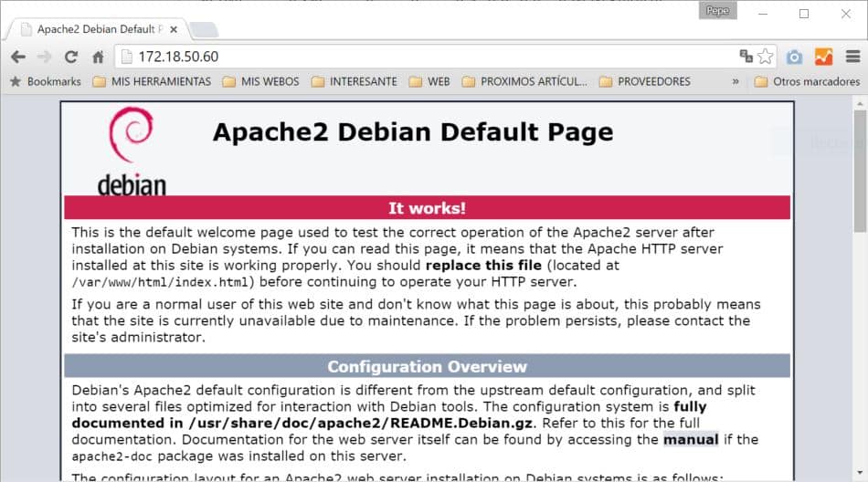Click the /var/www/html/index.html path text
The image size is (868, 482).
click(x=163, y=282)
